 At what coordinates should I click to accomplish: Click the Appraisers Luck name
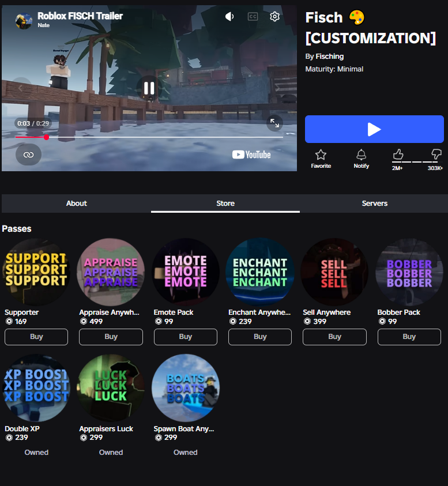pos(106,429)
